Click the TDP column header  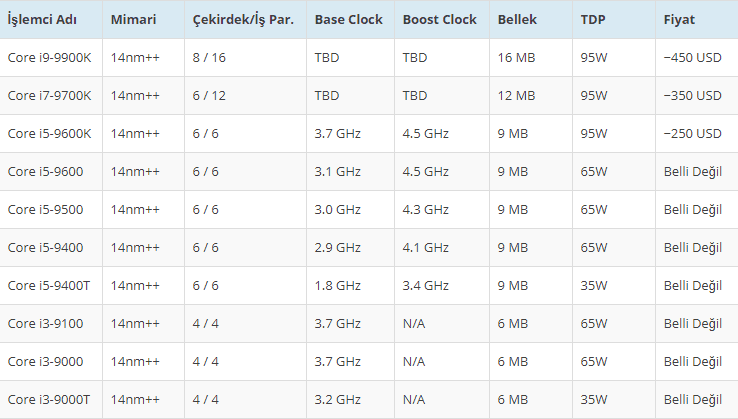pyautogui.click(x=592, y=20)
